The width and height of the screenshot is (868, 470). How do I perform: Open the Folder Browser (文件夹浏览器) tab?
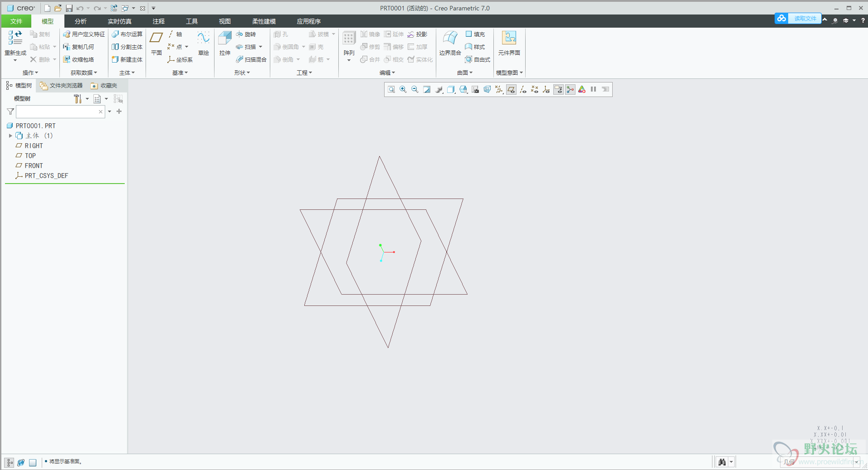click(x=61, y=86)
